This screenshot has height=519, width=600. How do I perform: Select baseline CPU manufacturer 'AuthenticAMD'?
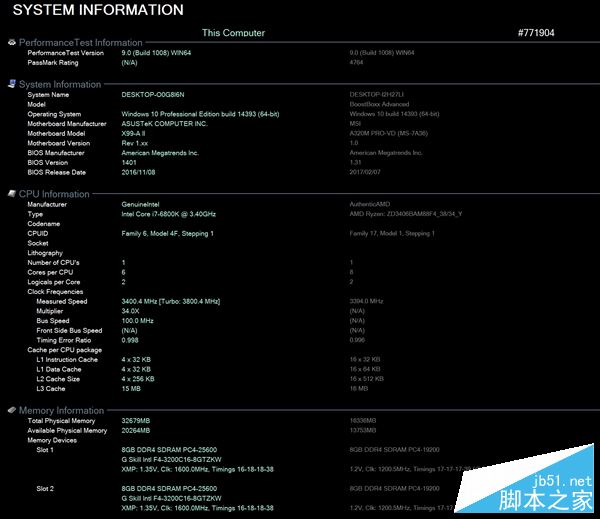[370, 204]
